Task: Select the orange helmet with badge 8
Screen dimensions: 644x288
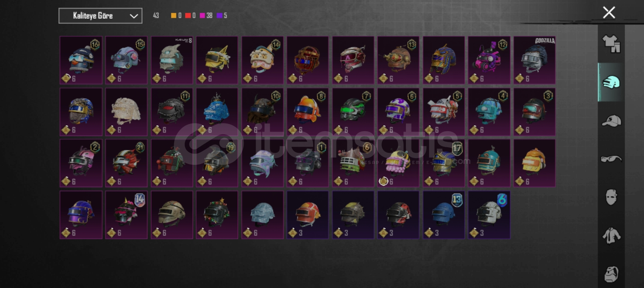Action: 308,112
